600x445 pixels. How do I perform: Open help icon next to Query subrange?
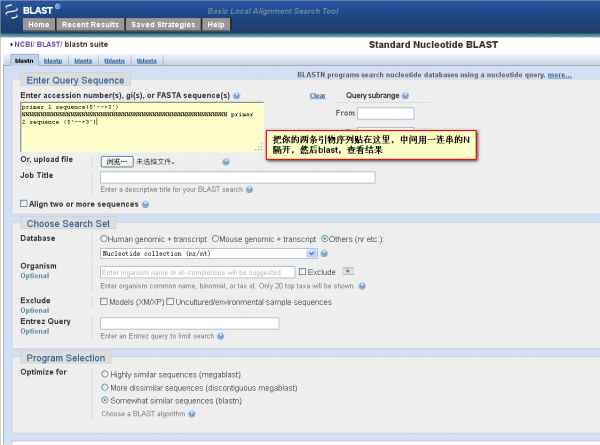(405, 96)
